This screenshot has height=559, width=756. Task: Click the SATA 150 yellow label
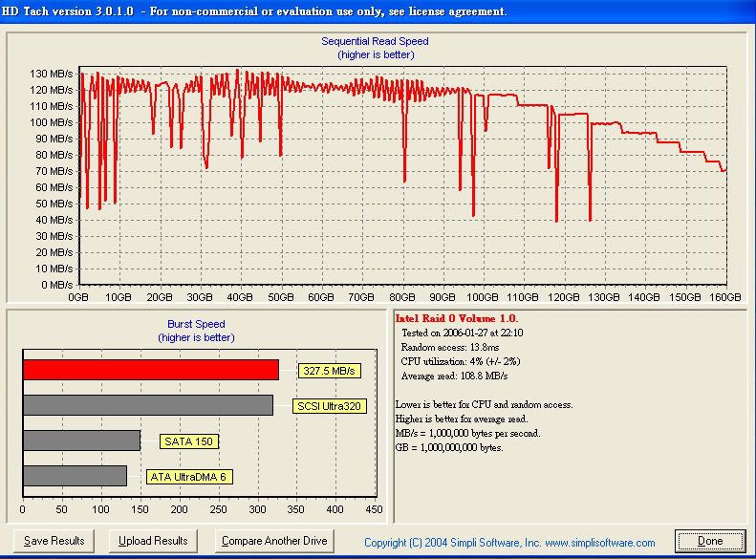click(x=188, y=441)
